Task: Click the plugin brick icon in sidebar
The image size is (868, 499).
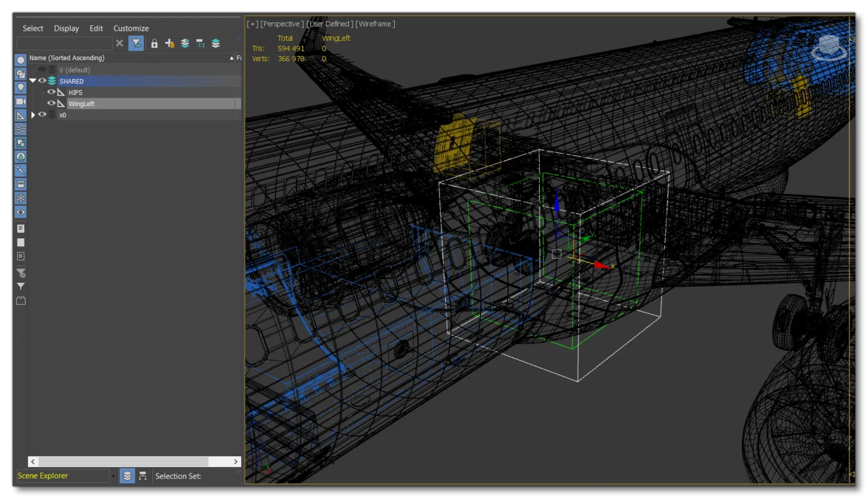Action: (x=20, y=301)
